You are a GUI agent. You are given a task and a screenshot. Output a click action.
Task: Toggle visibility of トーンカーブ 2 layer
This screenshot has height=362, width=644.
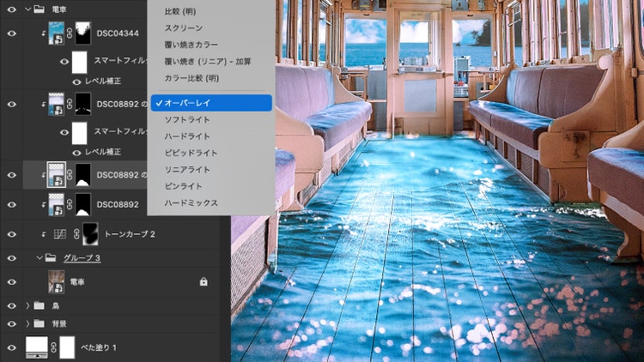tap(11, 234)
